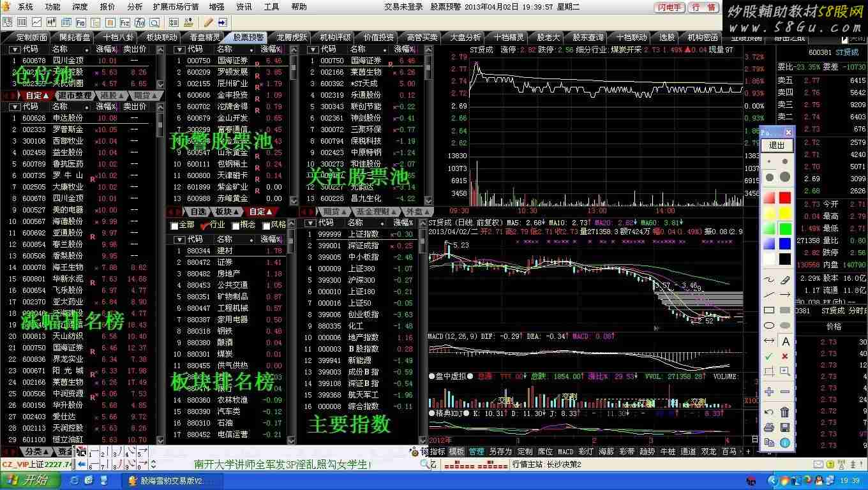Undo last drawing stroke
Image resolution: width=868 pixels, height=490 pixels.
pos(769,412)
